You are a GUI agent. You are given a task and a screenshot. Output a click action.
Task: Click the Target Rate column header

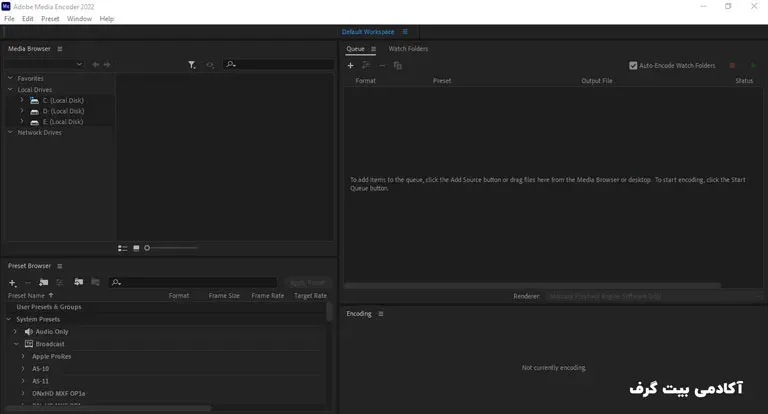(x=311, y=296)
